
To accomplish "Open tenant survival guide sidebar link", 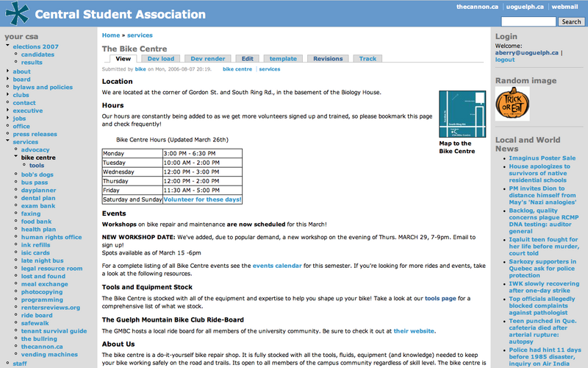I will click(54, 330).
